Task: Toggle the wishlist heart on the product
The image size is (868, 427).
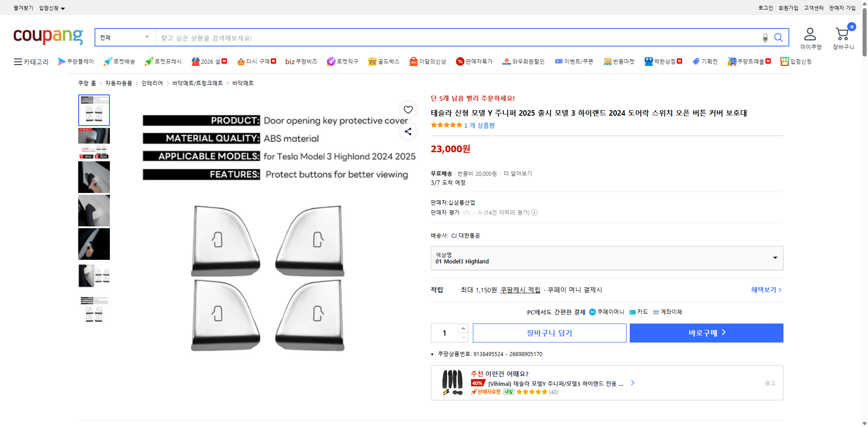Action: tap(408, 109)
